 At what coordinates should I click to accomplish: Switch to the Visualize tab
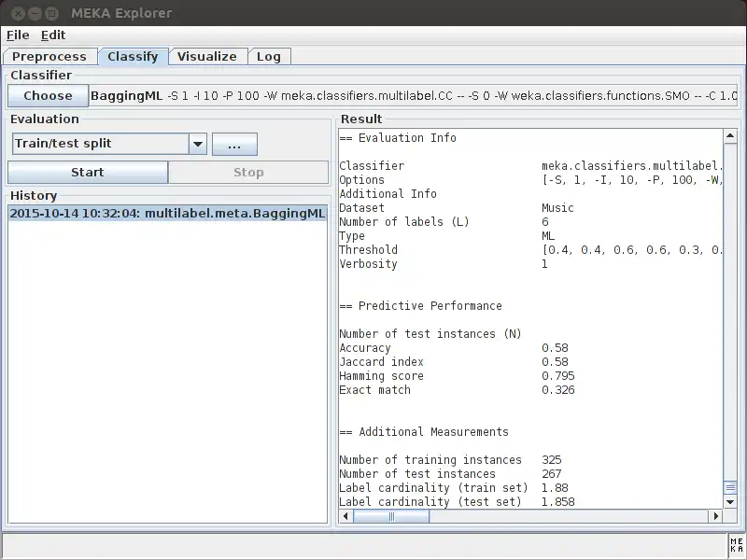207,56
